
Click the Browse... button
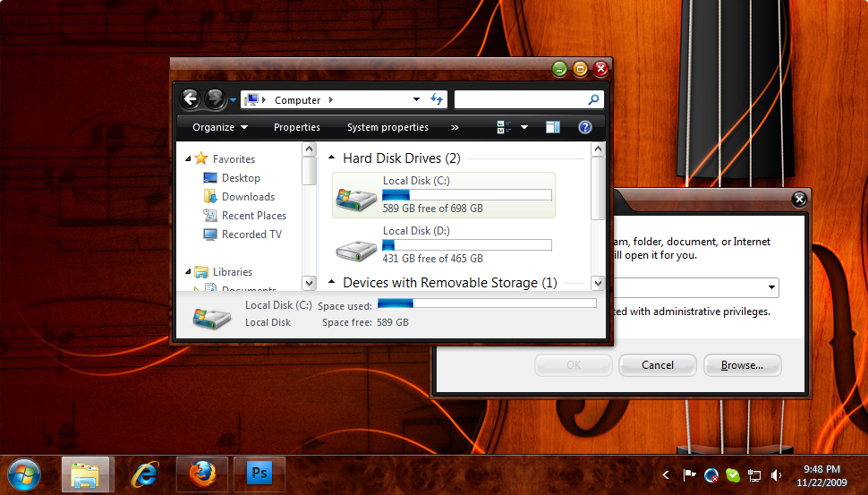(x=742, y=365)
